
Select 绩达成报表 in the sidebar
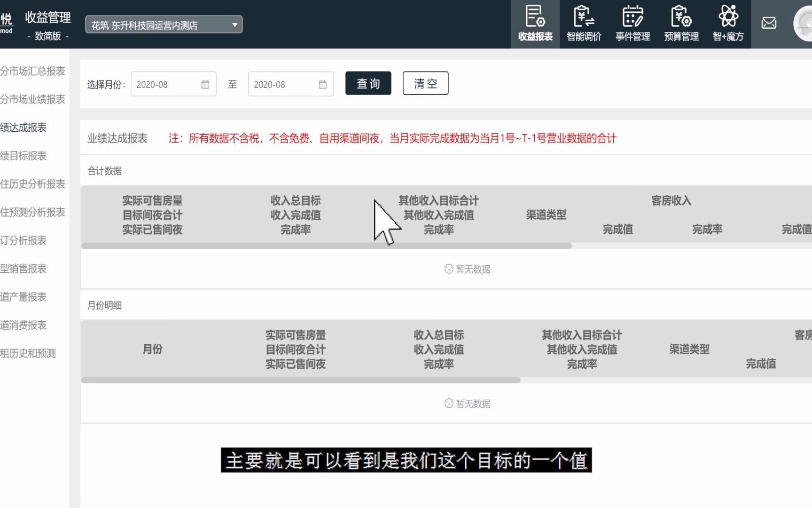click(23, 127)
